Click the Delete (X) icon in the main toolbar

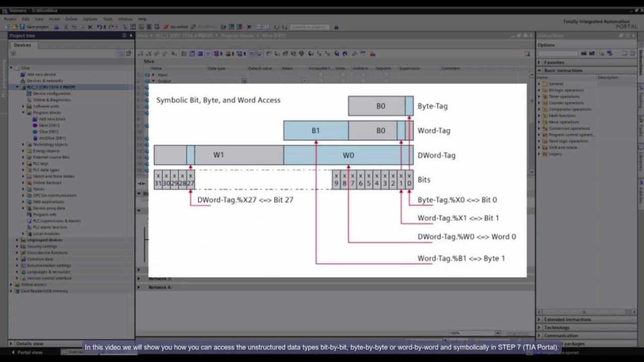90,27
